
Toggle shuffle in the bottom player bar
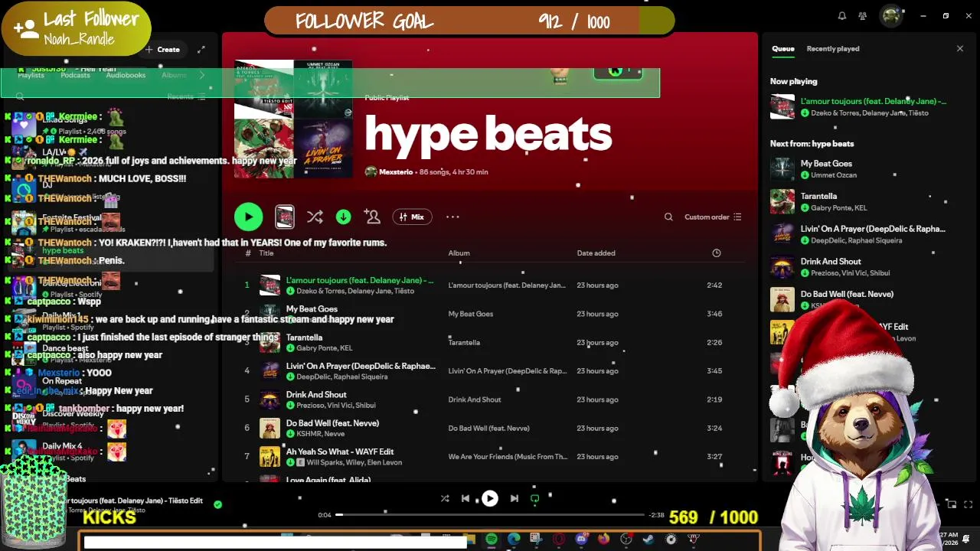point(445,498)
